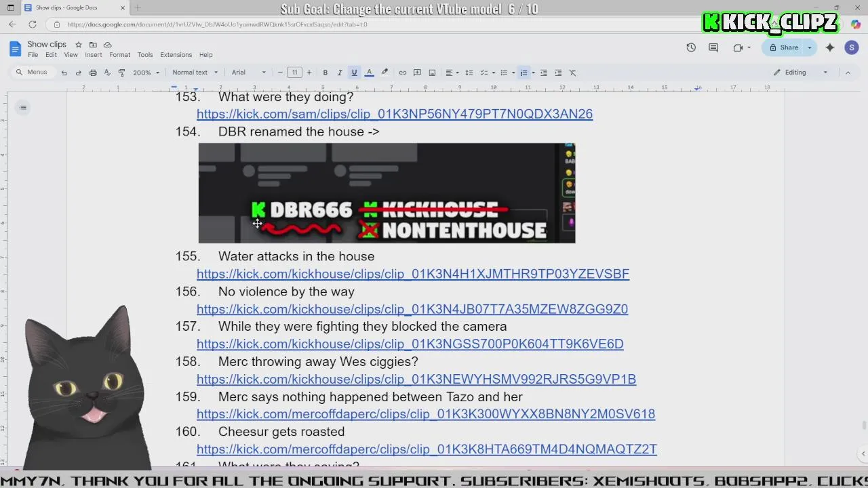The height and width of the screenshot is (488, 868).
Task: Open clip link ending 479PT7N0QDX3AN26
Action: coord(395,114)
